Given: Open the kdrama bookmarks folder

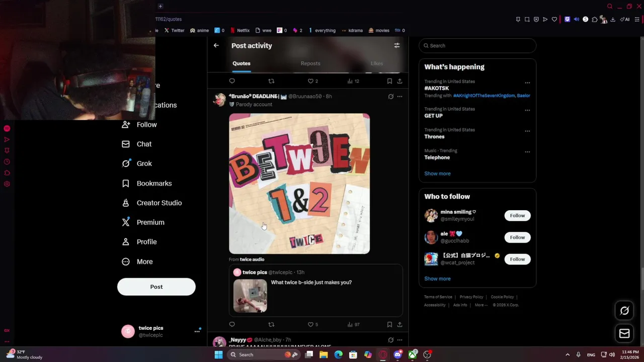Looking at the screenshot, I should click(x=352, y=30).
